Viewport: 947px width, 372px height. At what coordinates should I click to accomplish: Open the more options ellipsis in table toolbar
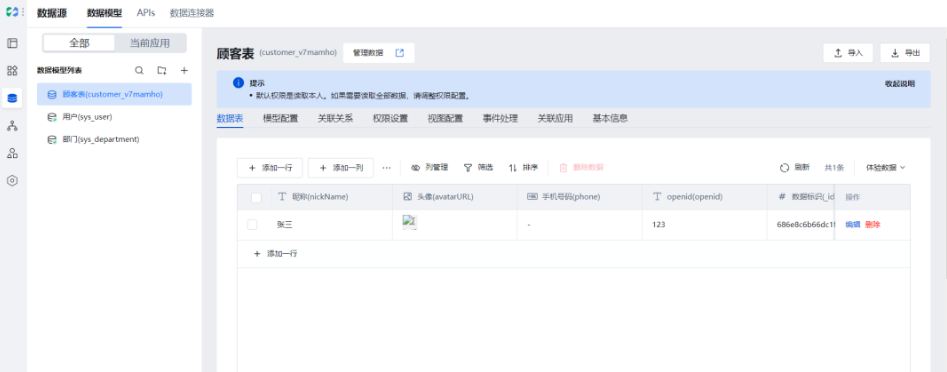387,167
